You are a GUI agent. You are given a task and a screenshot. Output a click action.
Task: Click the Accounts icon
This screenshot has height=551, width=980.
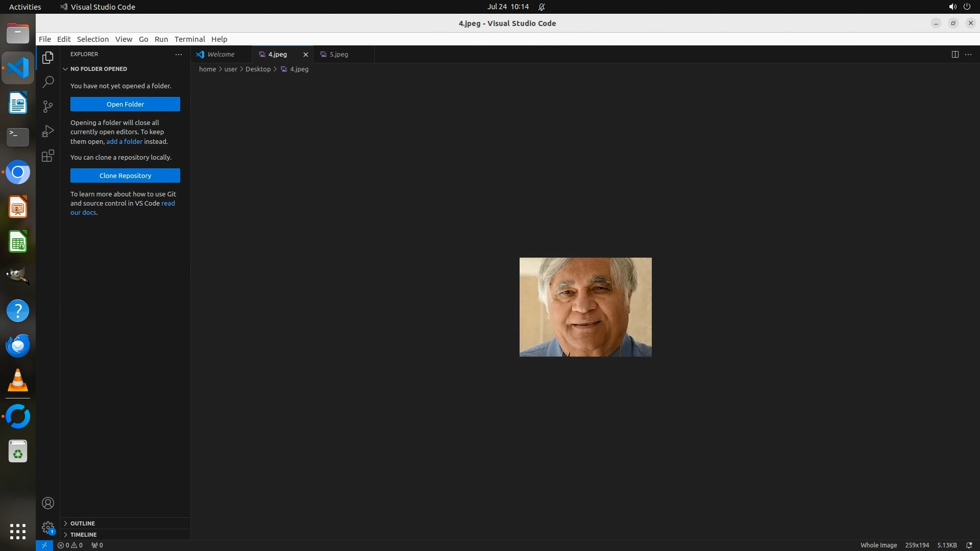tap(48, 503)
